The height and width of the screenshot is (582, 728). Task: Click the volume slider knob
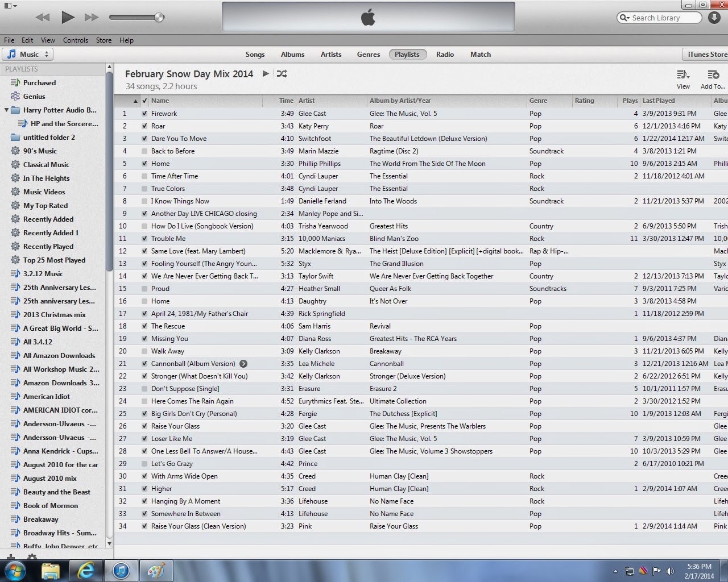[x=159, y=18]
